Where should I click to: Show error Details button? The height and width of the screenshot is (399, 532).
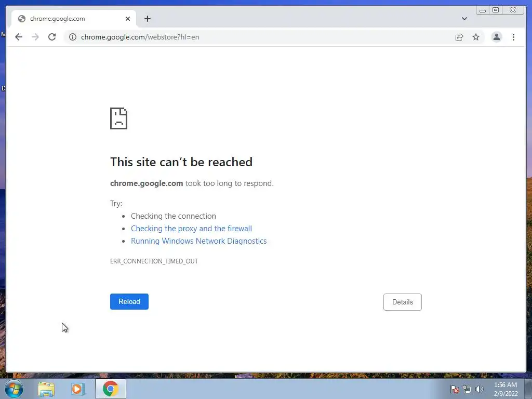click(403, 302)
